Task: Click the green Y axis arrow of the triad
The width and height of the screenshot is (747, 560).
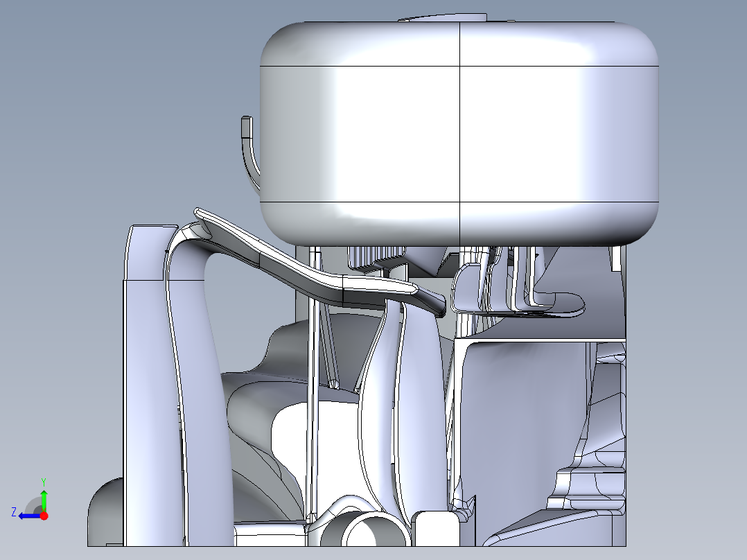Action: [44, 500]
